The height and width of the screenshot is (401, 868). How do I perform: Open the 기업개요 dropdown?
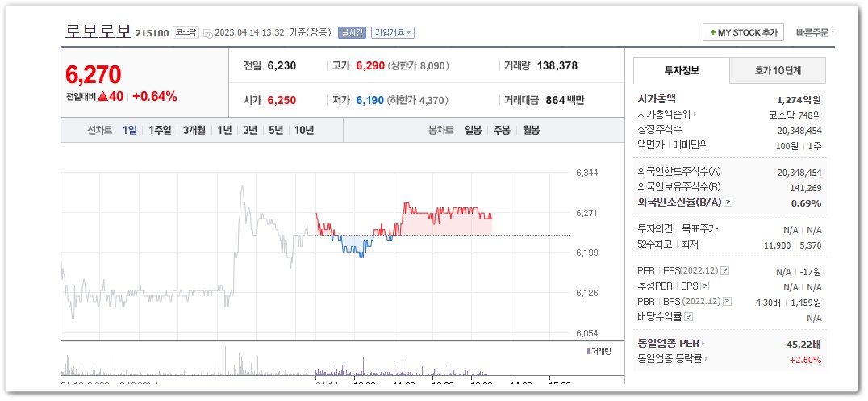pyautogui.click(x=393, y=33)
